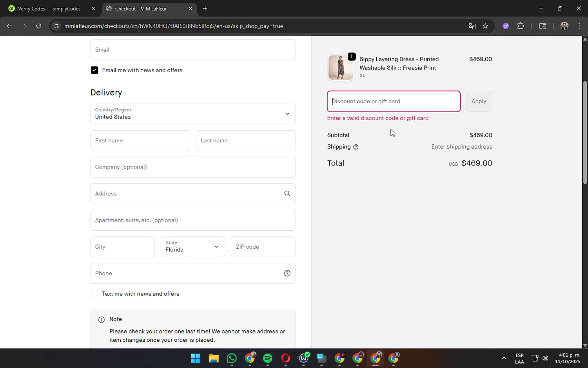
Task: Click the address search magnifier icon
Action: (x=287, y=193)
